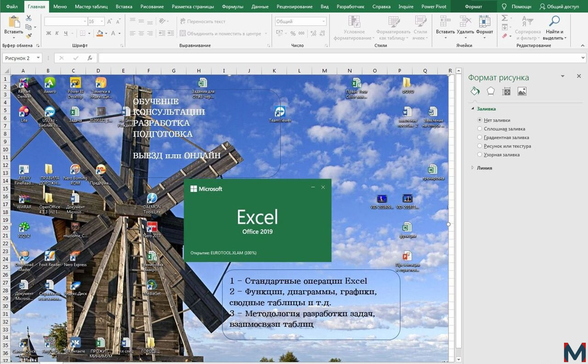Click the Условное форматирование button
The height and width of the screenshot is (364, 588).
point(354,28)
